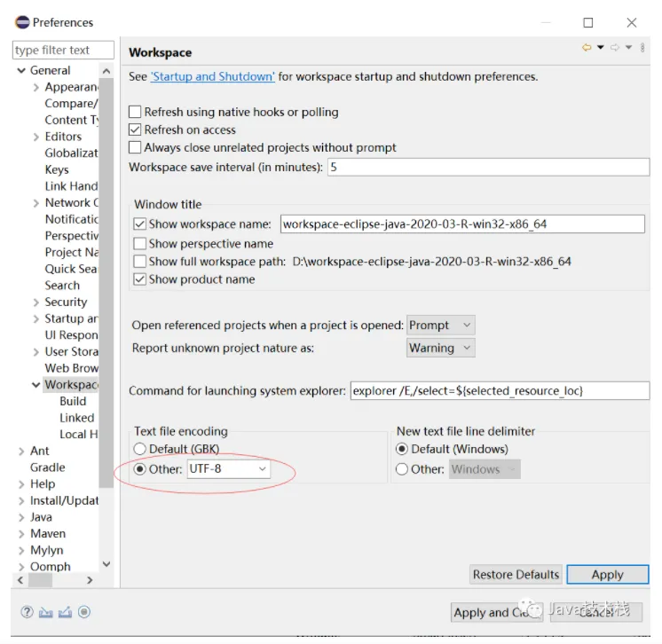662x644 pixels.
Task: Expand the Security tree node
Action: click(36, 302)
